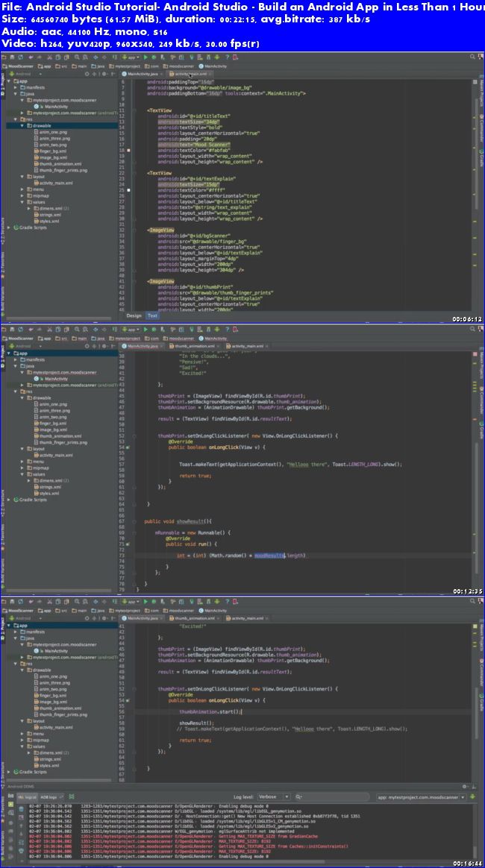
Task: Click Android DDMS panel title
Action: tap(20, 787)
